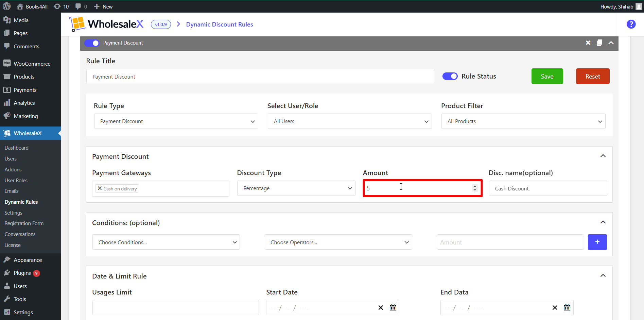Delete the rule with the X icon
Viewport: 644px width, 320px height.
[x=588, y=43]
